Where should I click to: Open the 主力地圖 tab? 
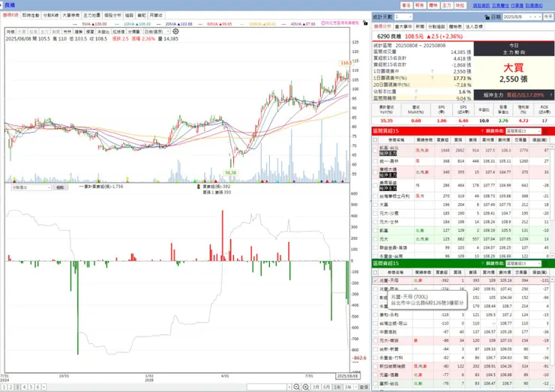[91, 15]
